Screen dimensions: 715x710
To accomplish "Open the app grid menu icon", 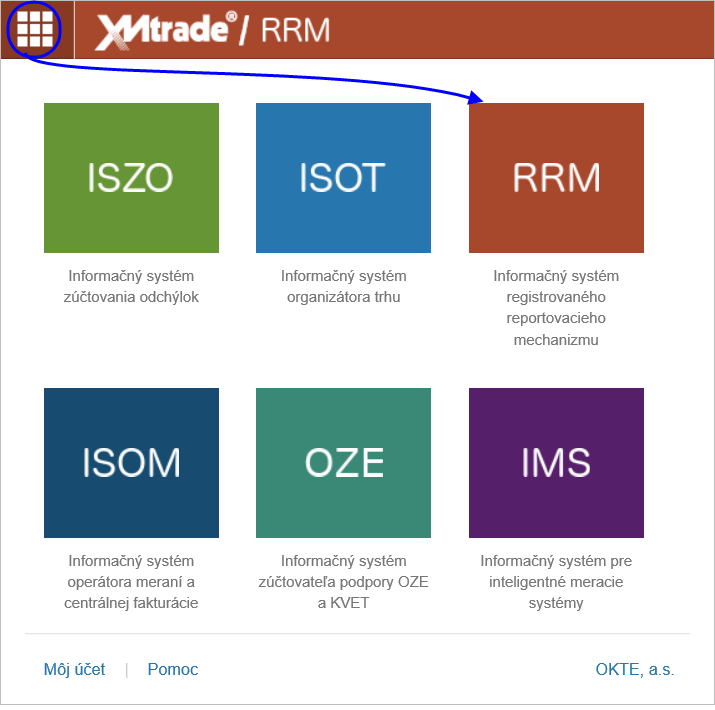I will tap(35, 29).
